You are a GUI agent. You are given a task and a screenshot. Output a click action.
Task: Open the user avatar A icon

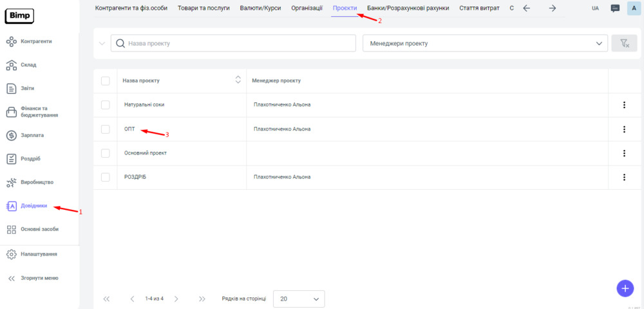tap(634, 8)
